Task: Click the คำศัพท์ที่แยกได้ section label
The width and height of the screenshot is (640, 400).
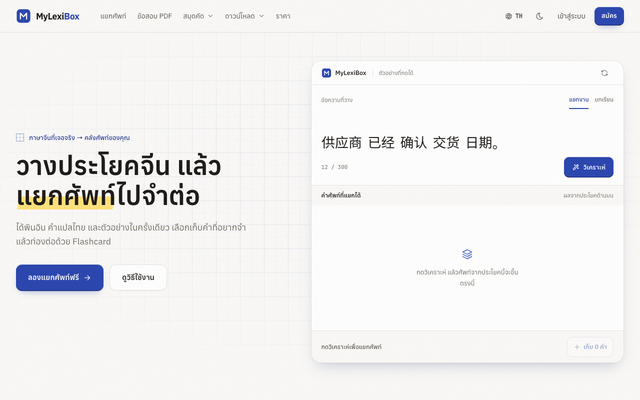Action: tap(341, 196)
